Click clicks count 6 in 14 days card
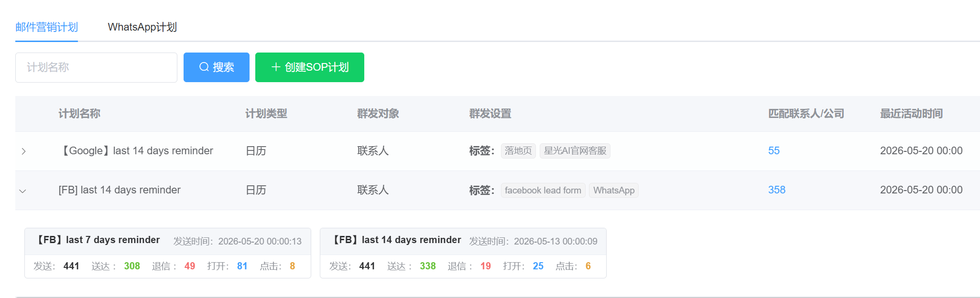The height and width of the screenshot is (298, 980). 588,266
